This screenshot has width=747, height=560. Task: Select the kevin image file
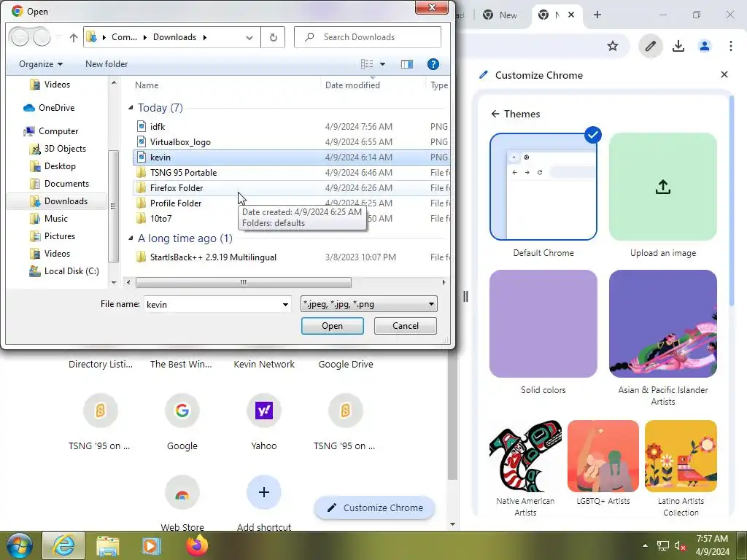[291, 157]
